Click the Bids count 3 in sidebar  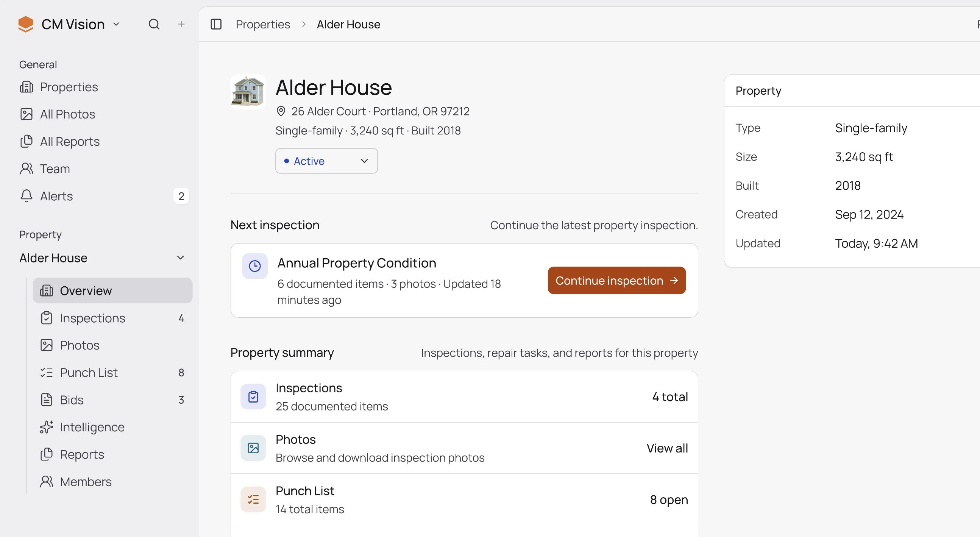[181, 400]
